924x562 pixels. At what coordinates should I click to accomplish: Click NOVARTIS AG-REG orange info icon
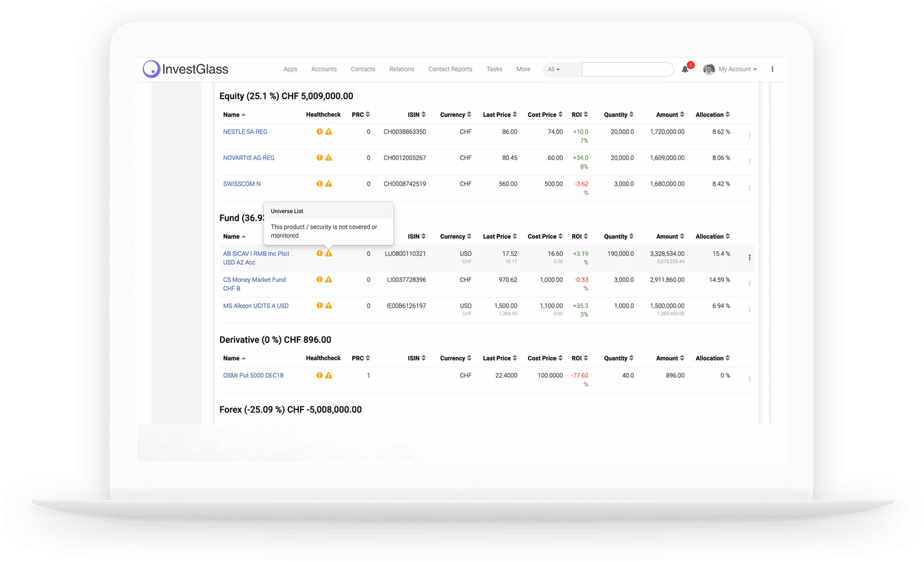[320, 158]
